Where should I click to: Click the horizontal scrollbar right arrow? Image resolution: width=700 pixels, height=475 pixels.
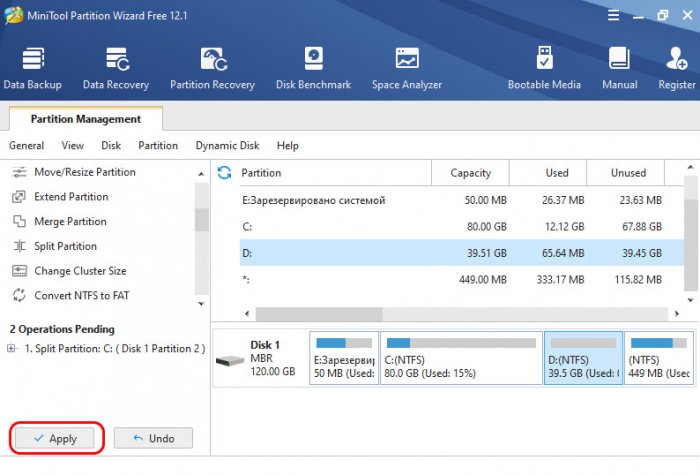coord(677,314)
